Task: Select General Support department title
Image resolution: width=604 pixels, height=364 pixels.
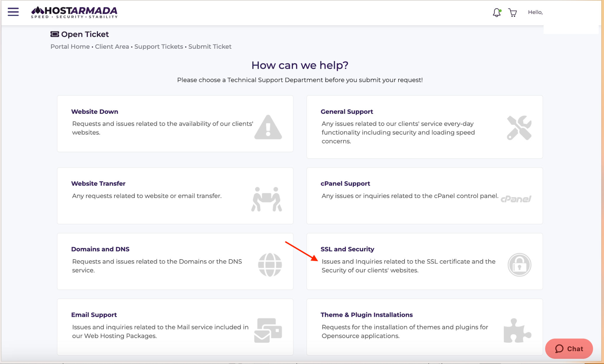Action: 347,112
